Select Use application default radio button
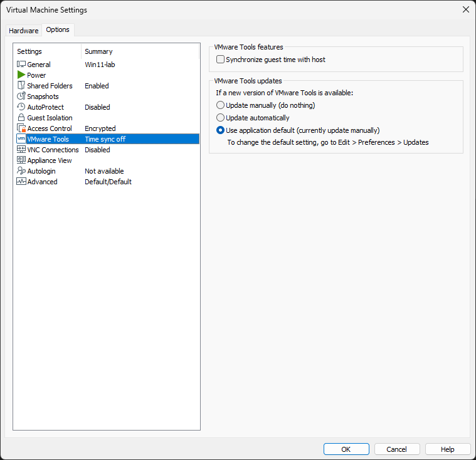This screenshot has width=476, height=460. [x=220, y=130]
